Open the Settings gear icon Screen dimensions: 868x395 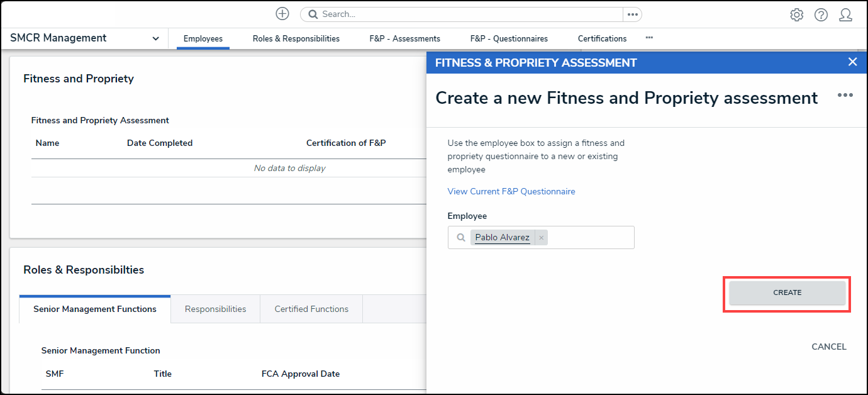[x=796, y=14]
